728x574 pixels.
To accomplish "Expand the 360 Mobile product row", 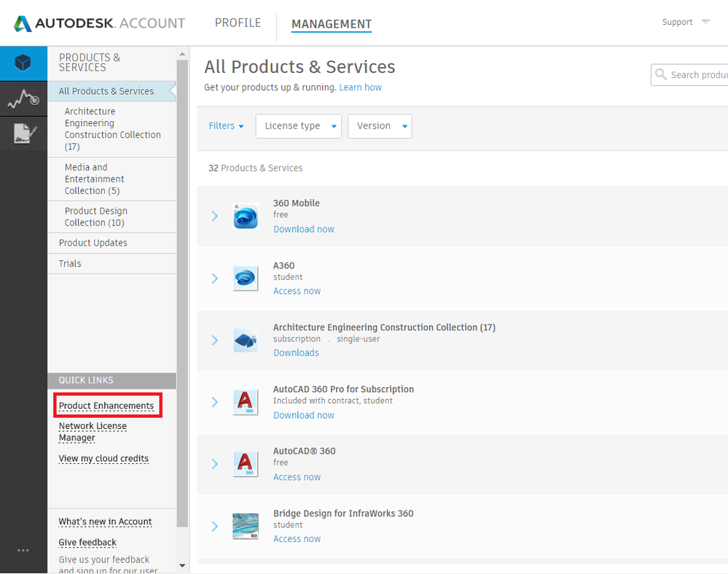I will click(214, 216).
